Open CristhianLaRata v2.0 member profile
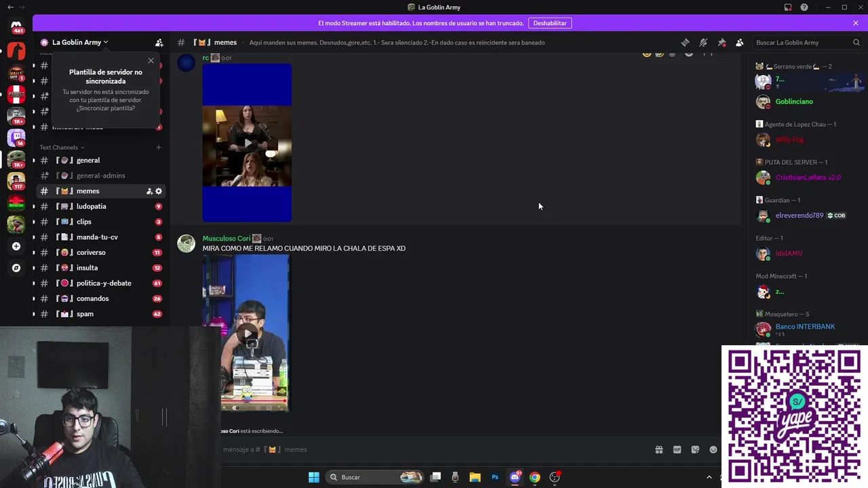This screenshot has height=488, width=868. [808, 178]
